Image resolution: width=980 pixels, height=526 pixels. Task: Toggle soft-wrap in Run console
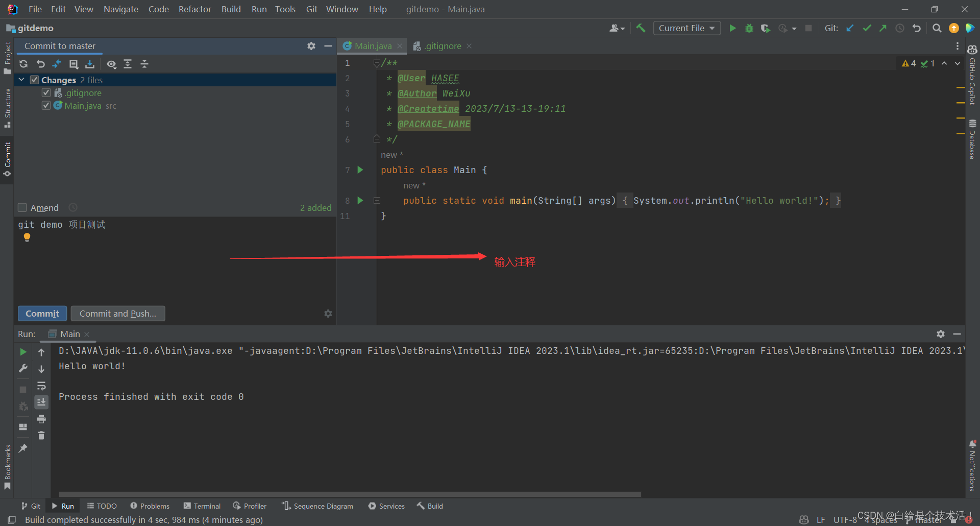tap(41, 386)
